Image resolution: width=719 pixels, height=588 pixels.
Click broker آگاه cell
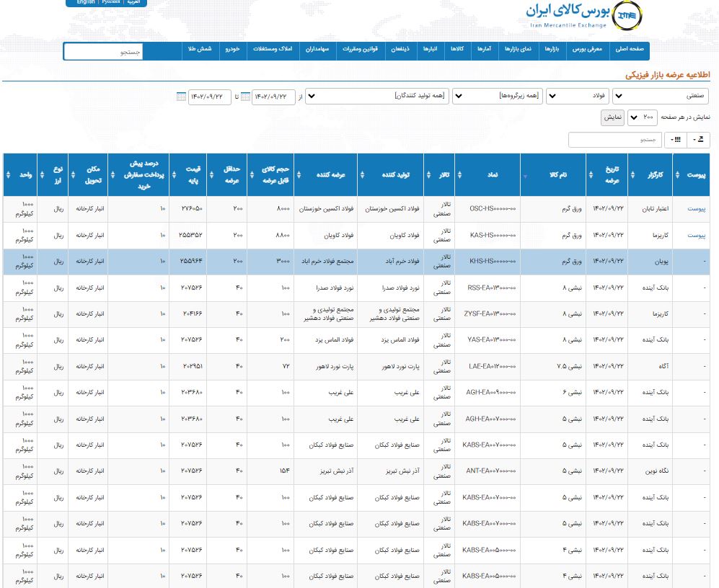650,366
